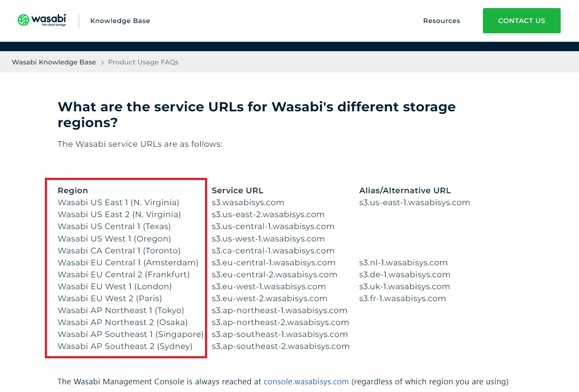Viewport: 579px width, 392px height.
Task: Click the breadcrumb chevron separator
Action: (102, 63)
